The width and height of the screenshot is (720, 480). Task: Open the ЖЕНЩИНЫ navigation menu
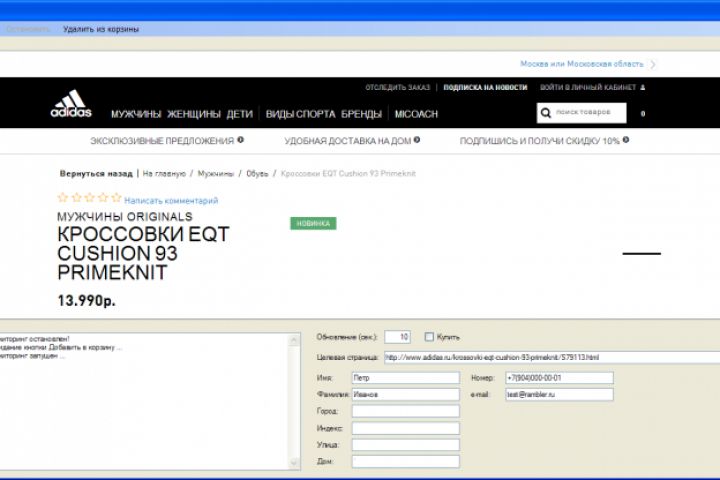194,114
